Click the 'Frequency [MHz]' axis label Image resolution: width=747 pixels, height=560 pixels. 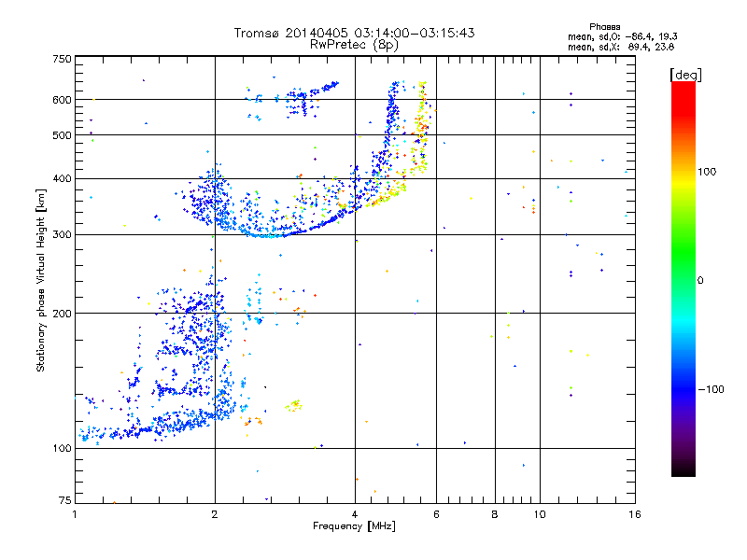(354, 526)
